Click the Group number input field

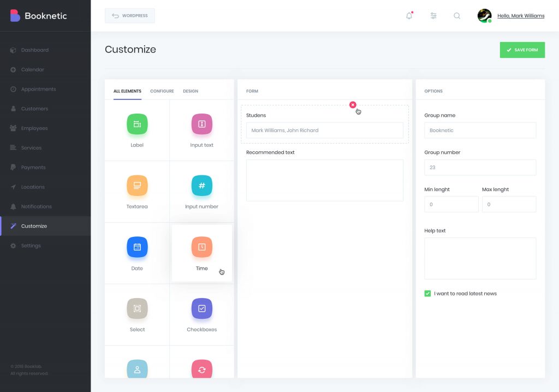480,167
